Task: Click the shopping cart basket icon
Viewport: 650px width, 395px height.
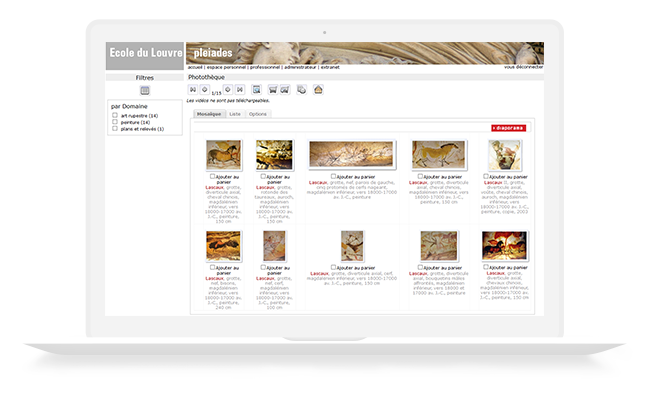Action: pyautogui.click(x=273, y=90)
